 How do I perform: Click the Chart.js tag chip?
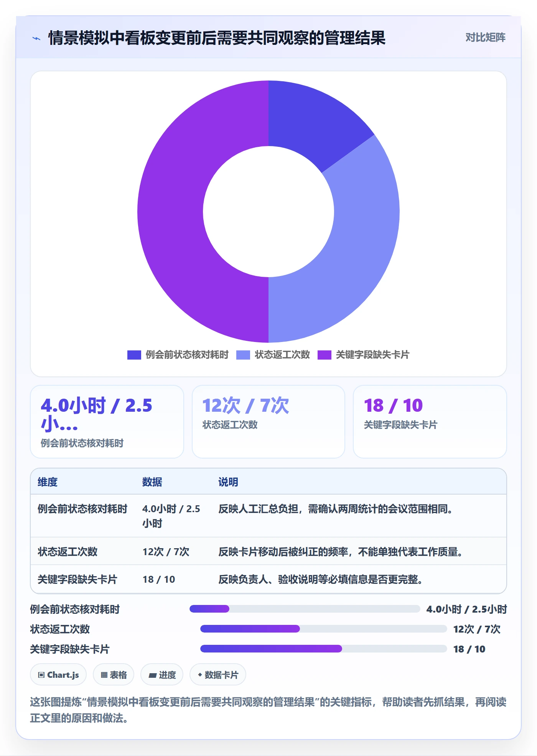coord(58,675)
